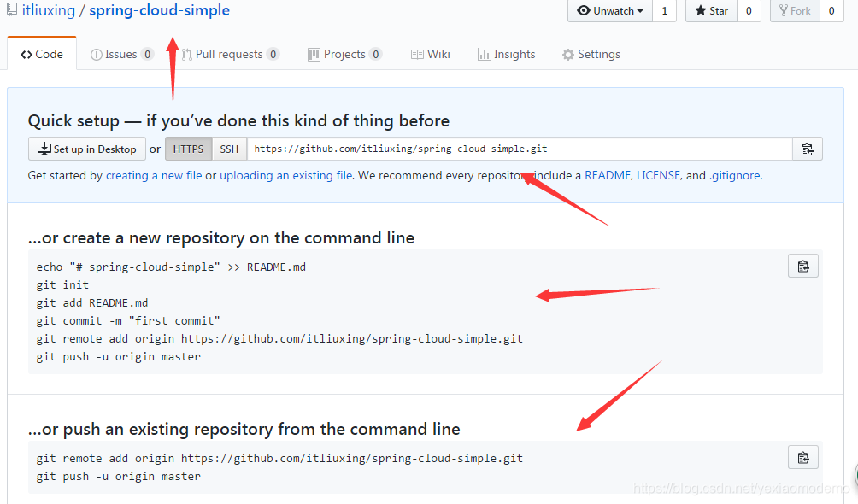Click '…or create a new repository' heading
858x504 pixels.
221,238
